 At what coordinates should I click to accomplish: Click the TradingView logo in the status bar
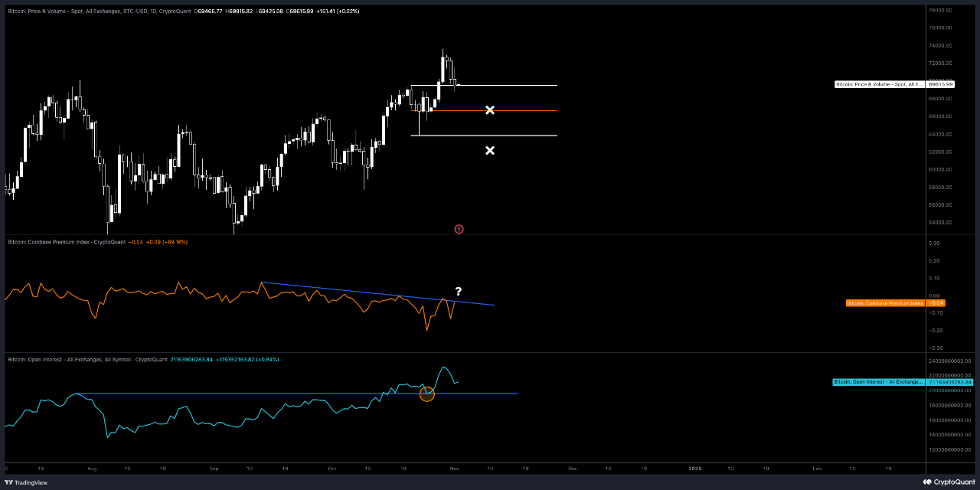[8, 483]
